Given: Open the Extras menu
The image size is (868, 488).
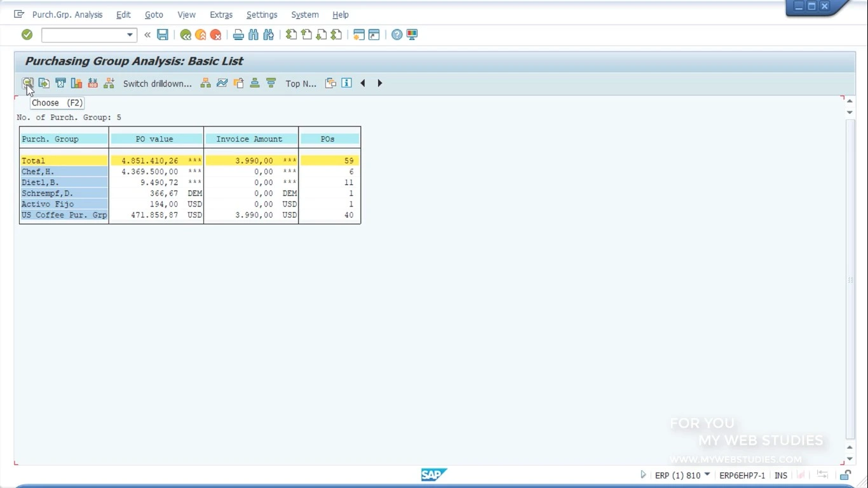Looking at the screenshot, I should click(x=221, y=15).
